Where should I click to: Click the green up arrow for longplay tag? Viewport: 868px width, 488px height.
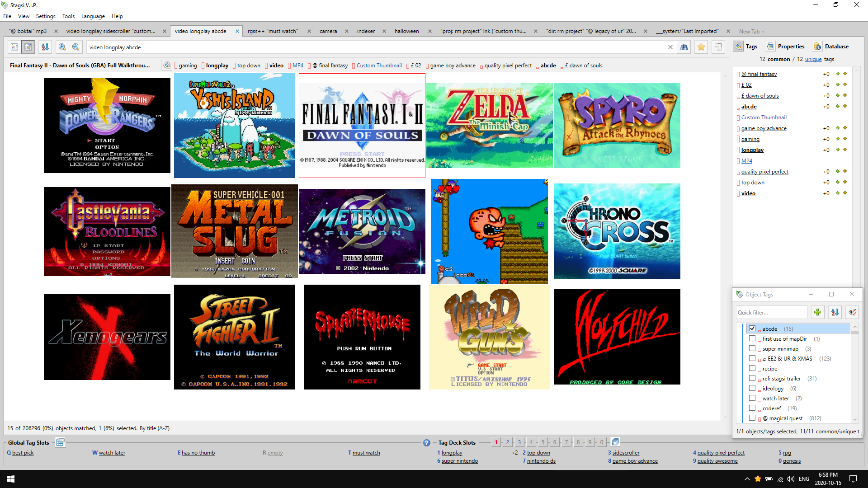coord(837,150)
